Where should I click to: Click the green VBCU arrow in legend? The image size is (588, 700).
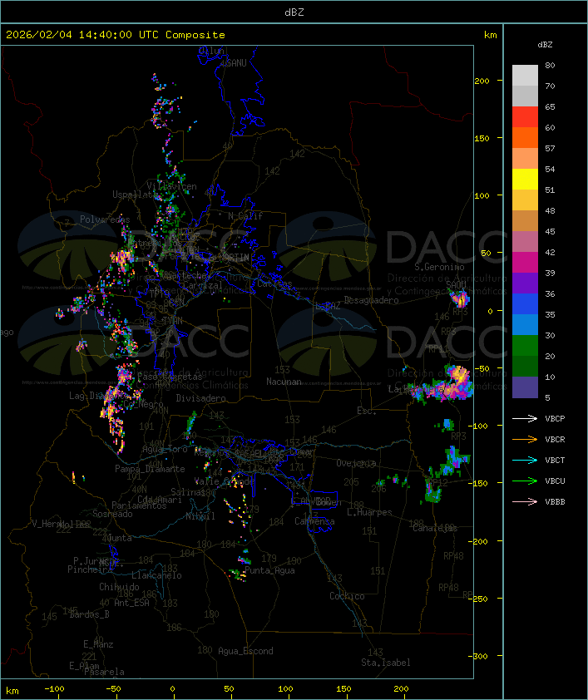pos(525,481)
